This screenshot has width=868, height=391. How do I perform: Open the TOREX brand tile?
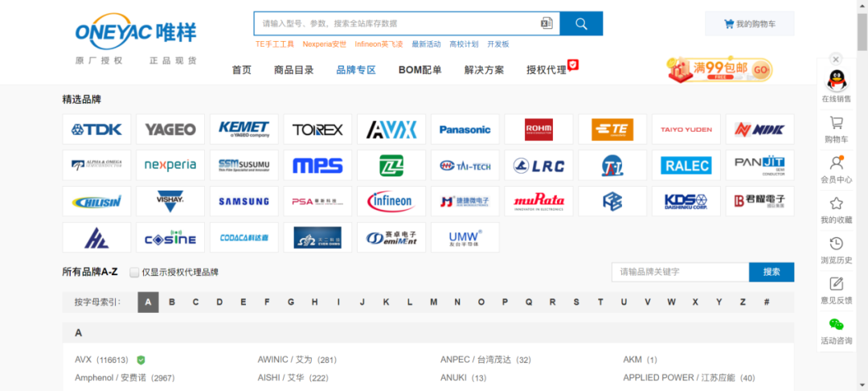click(317, 130)
